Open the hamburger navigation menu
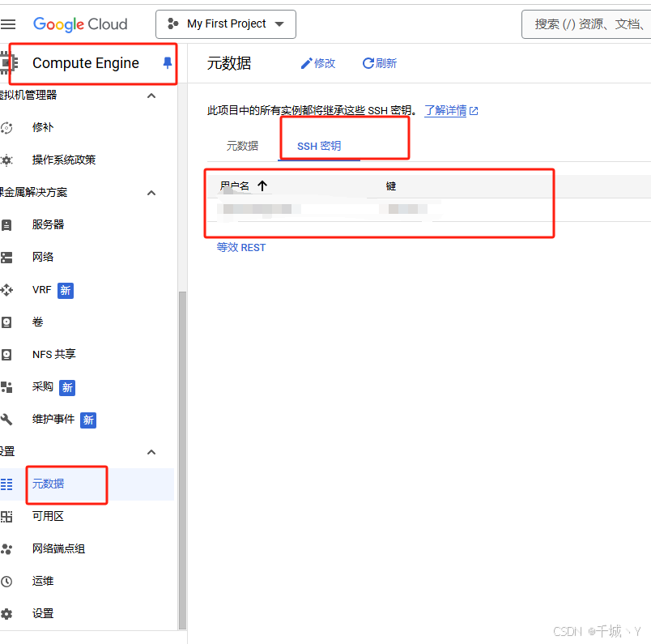Screen dimensions: 651x644 [x=8, y=24]
